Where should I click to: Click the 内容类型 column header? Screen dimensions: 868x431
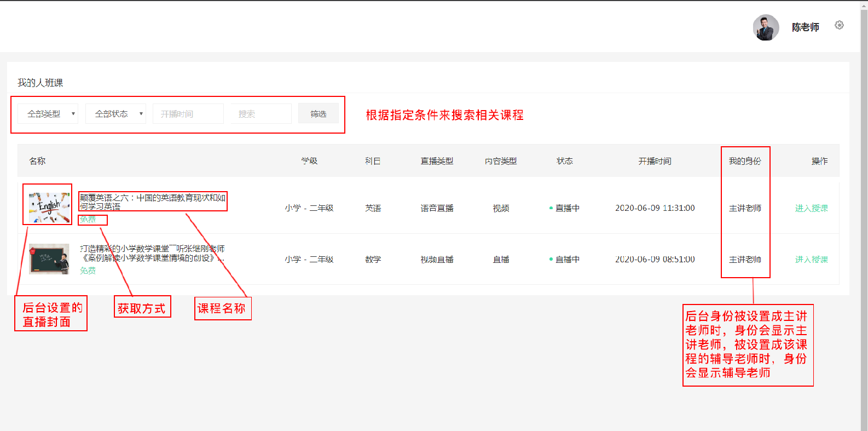click(501, 161)
